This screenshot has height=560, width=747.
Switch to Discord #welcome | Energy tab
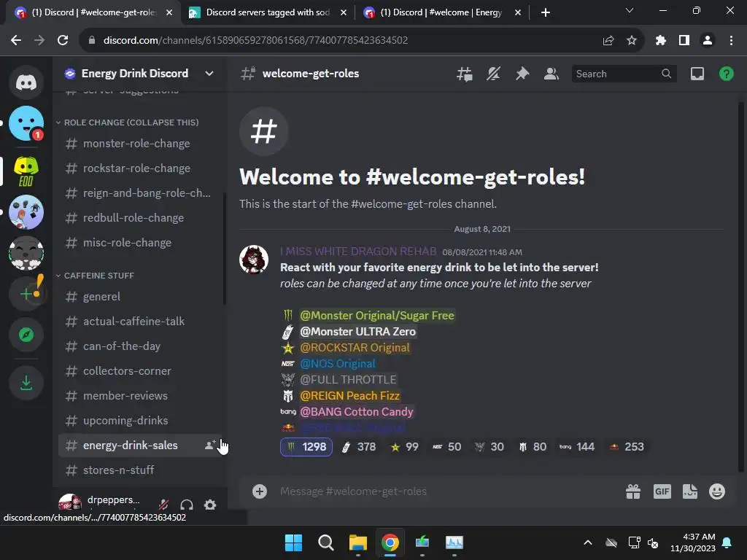pos(441,12)
